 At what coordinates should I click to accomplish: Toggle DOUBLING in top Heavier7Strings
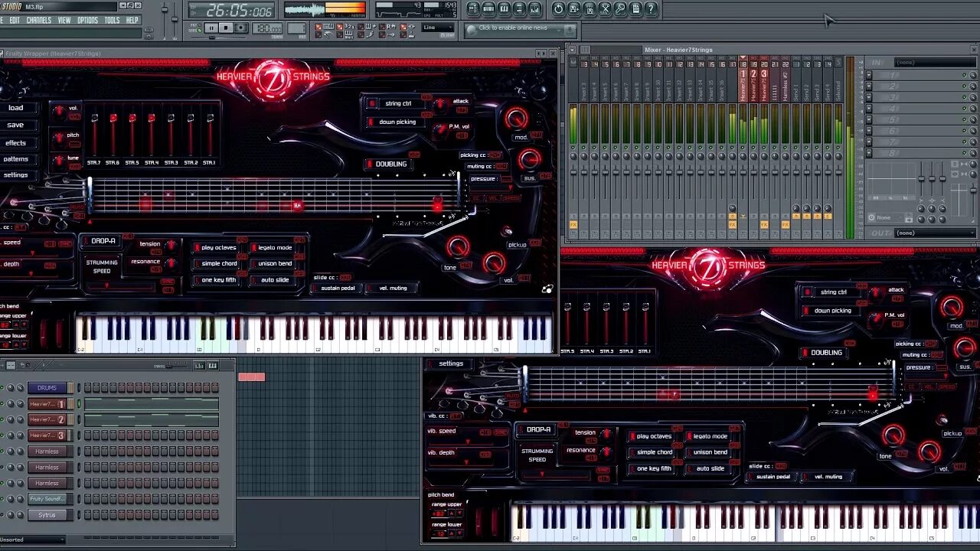pos(387,164)
